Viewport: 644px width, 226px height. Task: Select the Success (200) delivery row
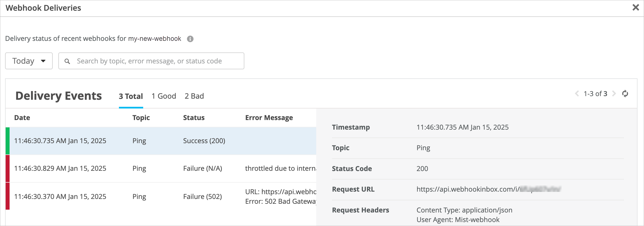[x=161, y=141]
